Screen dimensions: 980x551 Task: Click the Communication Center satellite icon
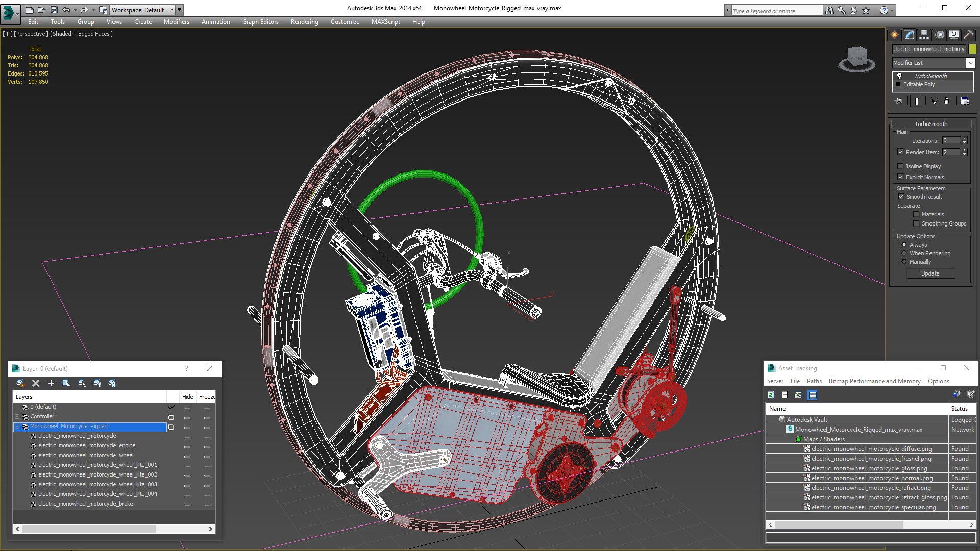coord(853,10)
